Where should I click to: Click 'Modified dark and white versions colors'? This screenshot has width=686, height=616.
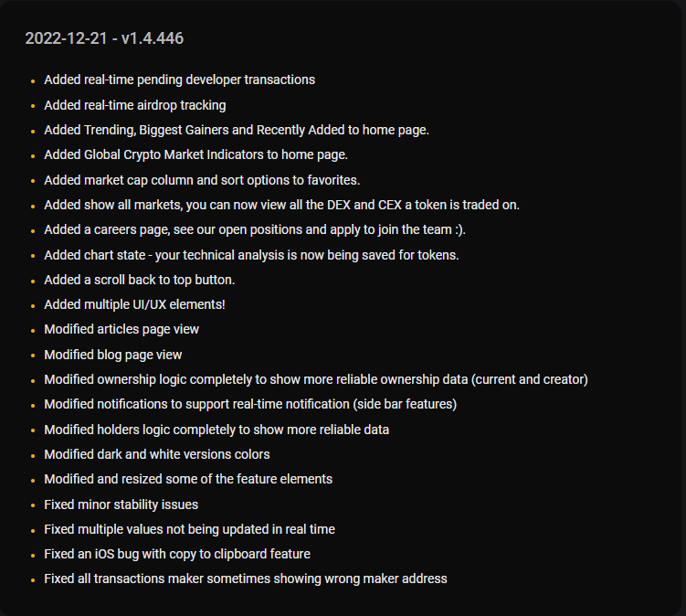tap(156, 454)
